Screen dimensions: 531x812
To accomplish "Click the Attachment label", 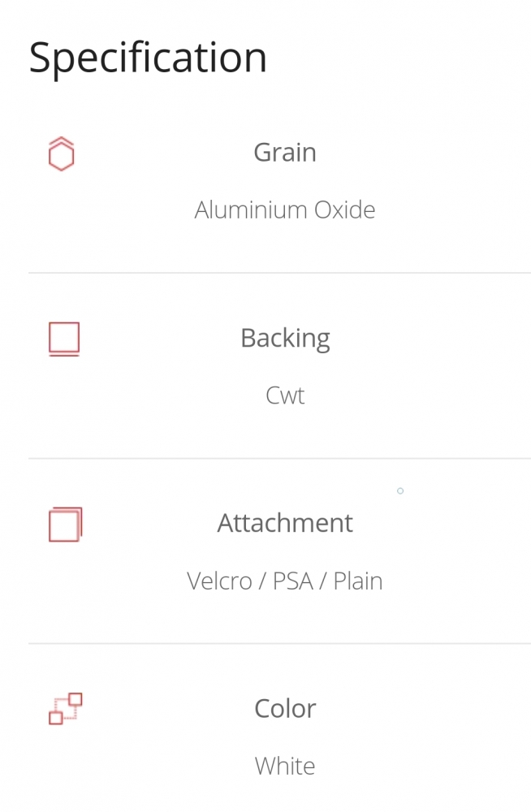I will pos(285,522).
